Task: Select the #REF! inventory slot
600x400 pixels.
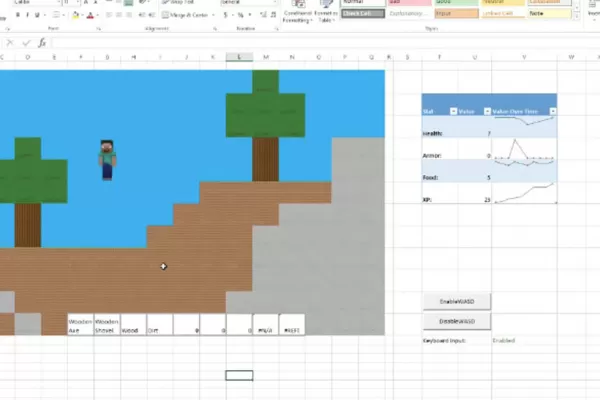Action: [292, 325]
